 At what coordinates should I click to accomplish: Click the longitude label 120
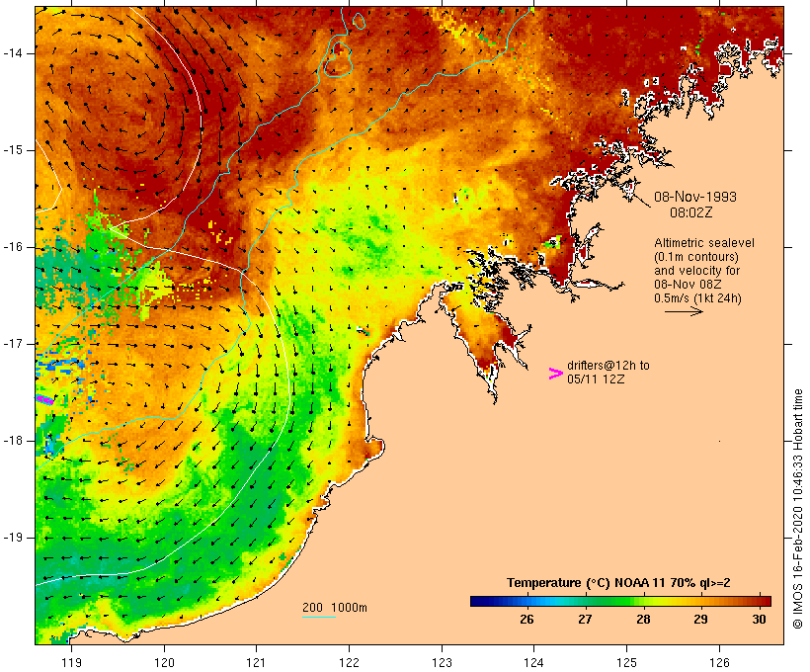coord(164,663)
